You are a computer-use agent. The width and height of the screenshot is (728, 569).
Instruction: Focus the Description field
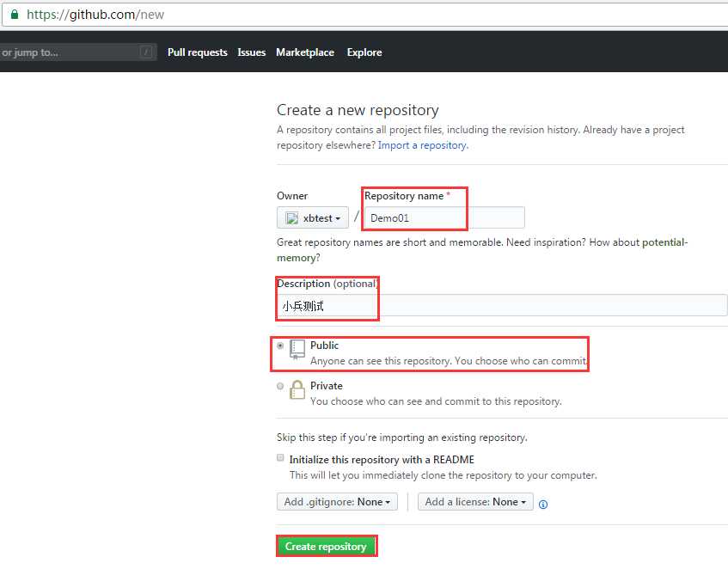[x=502, y=305]
